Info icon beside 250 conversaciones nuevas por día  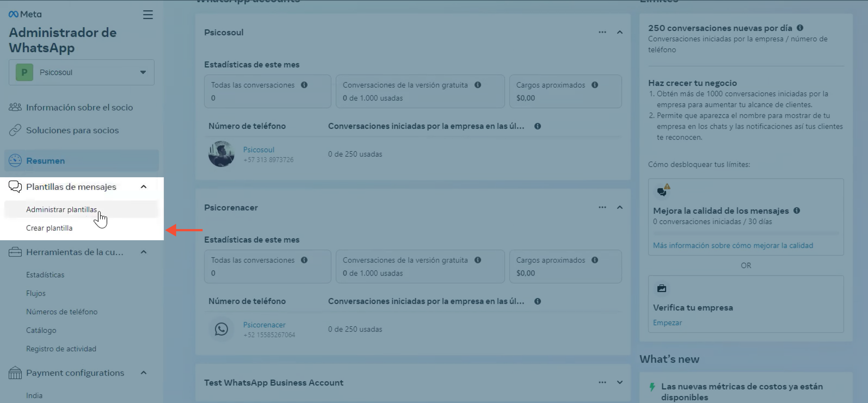(800, 28)
